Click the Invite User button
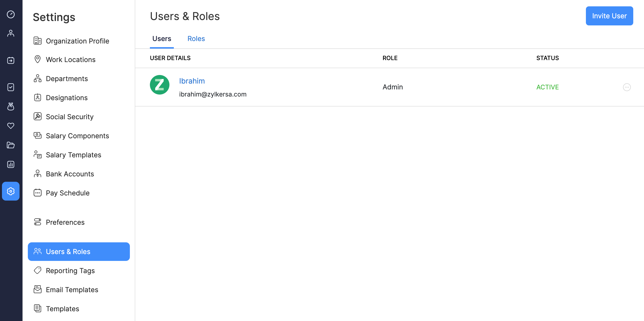The height and width of the screenshot is (321, 644). 609,16
